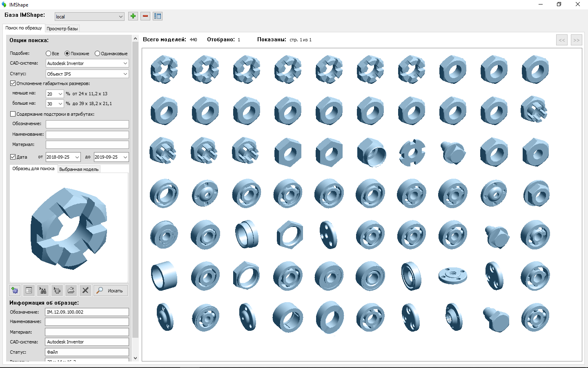Go to next page with '>>' button

pos(576,40)
